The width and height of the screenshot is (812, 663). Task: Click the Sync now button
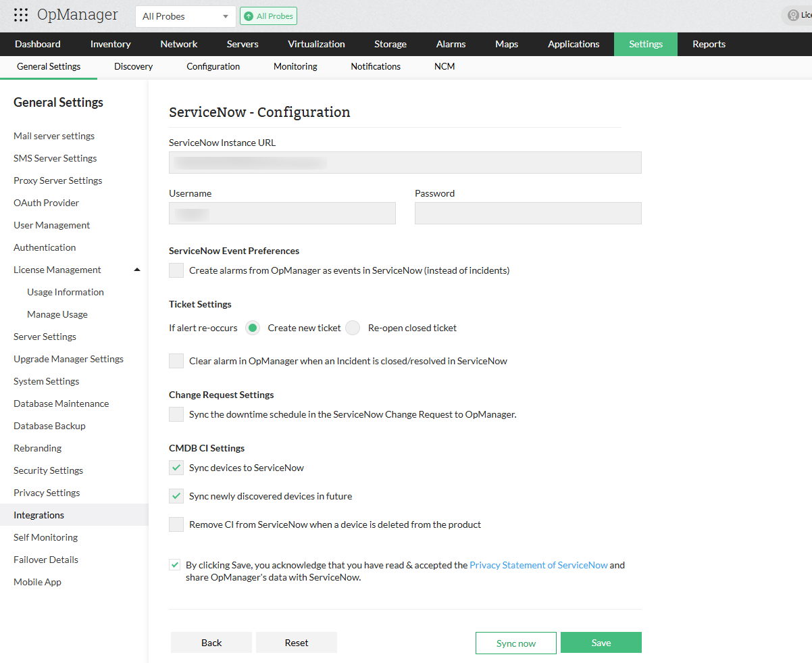coord(516,643)
